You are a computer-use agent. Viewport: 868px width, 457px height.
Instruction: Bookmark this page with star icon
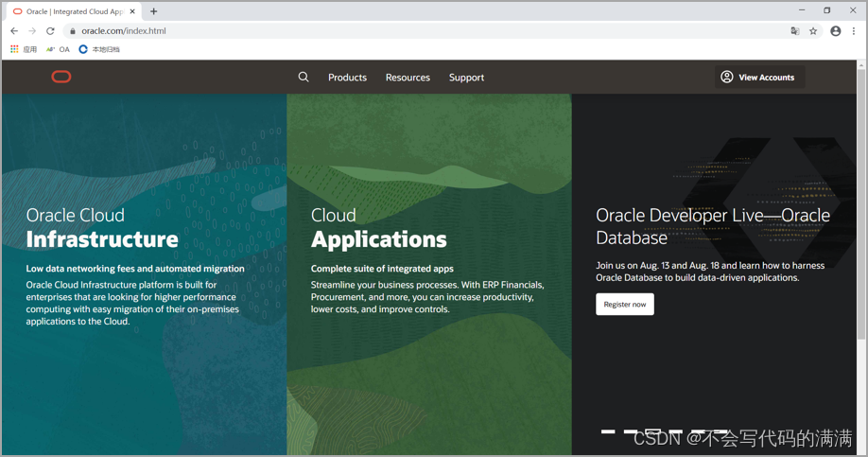click(813, 31)
